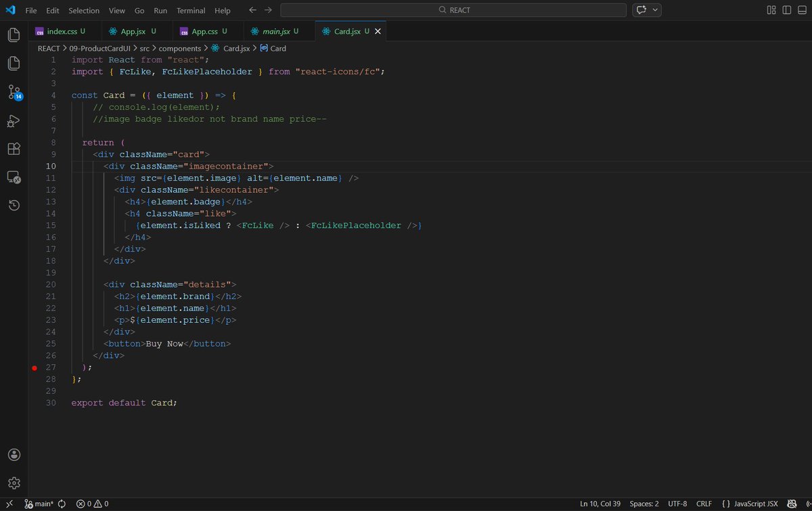Open the Manage gear icon

coord(14,483)
